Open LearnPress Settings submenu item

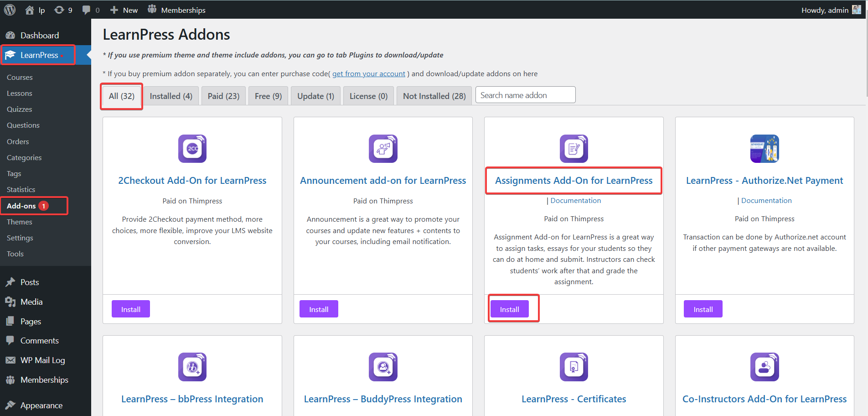tap(20, 238)
